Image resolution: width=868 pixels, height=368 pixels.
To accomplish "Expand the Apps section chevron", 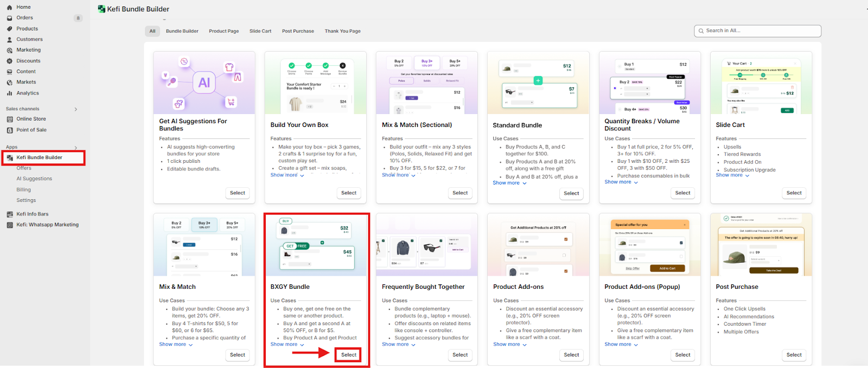I will [x=75, y=148].
